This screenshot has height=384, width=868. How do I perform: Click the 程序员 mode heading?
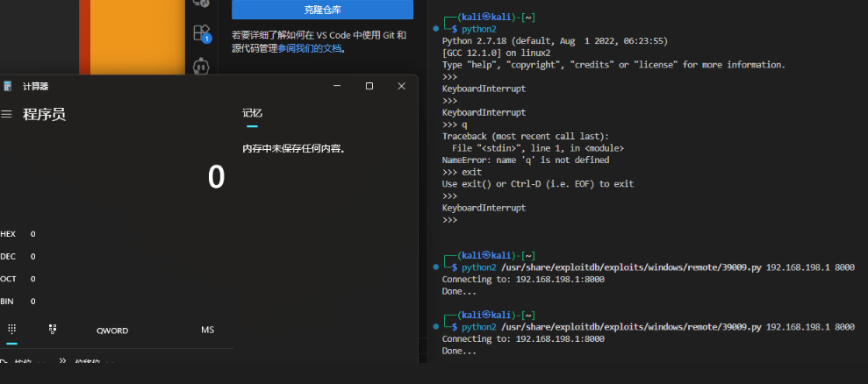(44, 115)
